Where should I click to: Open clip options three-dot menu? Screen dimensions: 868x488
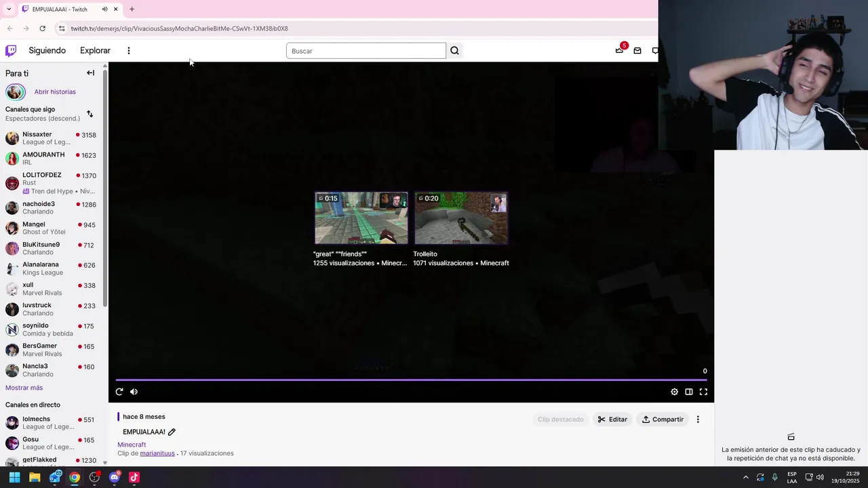tap(698, 420)
